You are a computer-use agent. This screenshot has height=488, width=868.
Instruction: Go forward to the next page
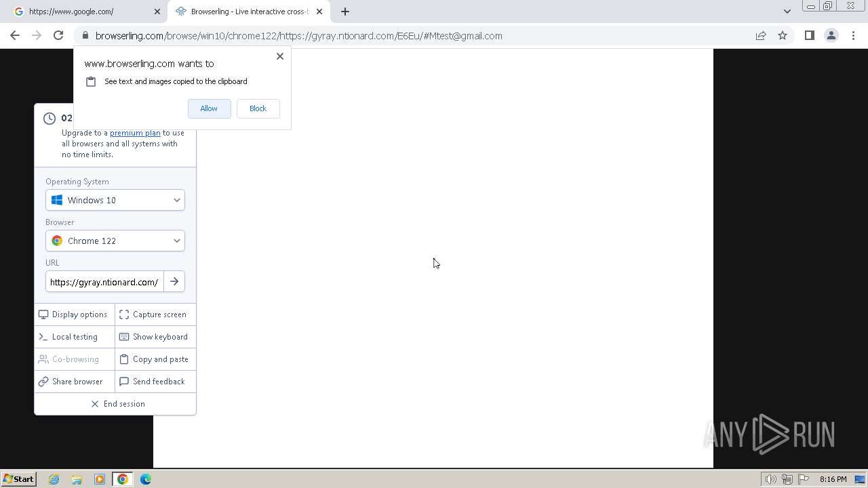(x=37, y=36)
